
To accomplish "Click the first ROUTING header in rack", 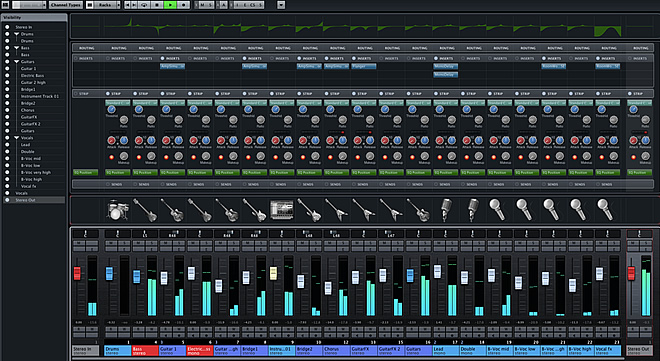I will (87, 48).
